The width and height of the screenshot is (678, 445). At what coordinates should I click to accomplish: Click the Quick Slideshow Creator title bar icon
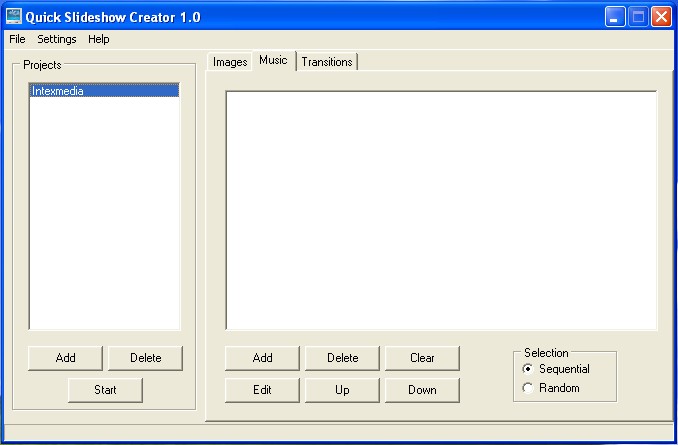(14, 16)
